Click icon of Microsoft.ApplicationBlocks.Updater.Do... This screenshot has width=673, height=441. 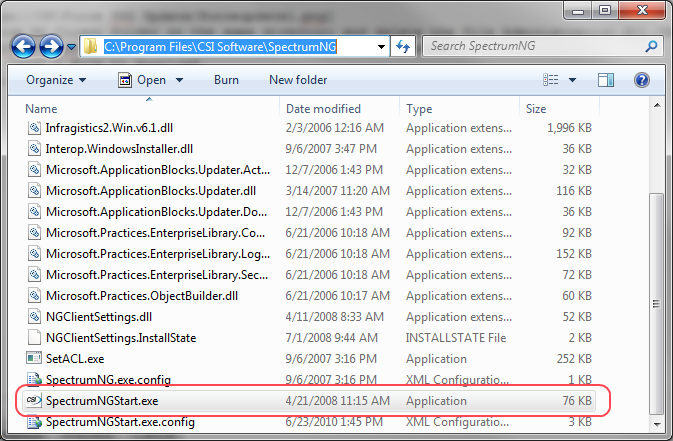click(34, 212)
